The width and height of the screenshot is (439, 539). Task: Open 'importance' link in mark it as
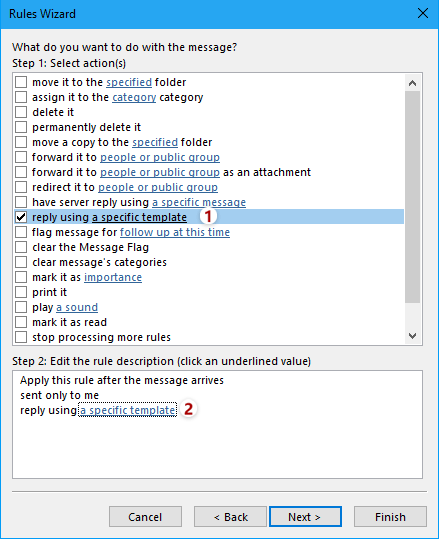[x=113, y=277]
